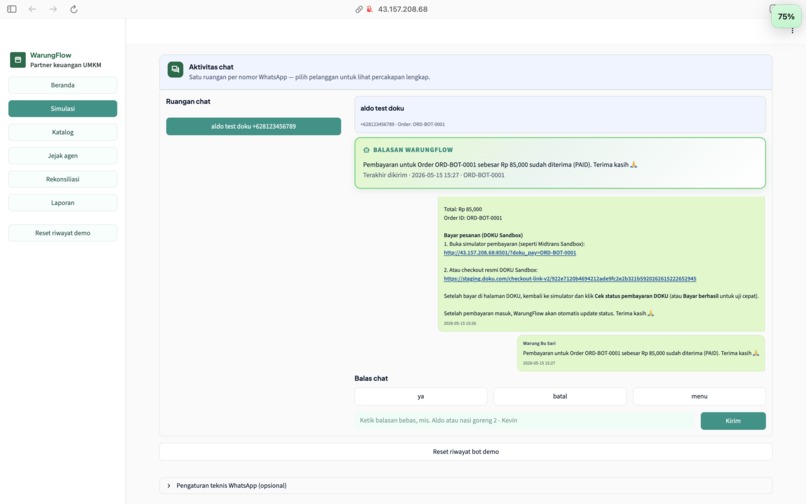This screenshot has height=504, width=806.
Task: Open the Beranda page
Action: (63, 85)
